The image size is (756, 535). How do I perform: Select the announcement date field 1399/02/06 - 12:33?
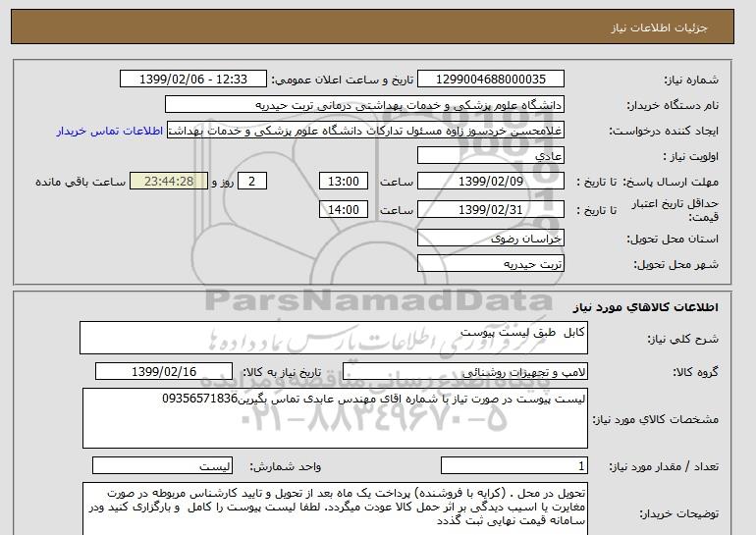[x=192, y=80]
